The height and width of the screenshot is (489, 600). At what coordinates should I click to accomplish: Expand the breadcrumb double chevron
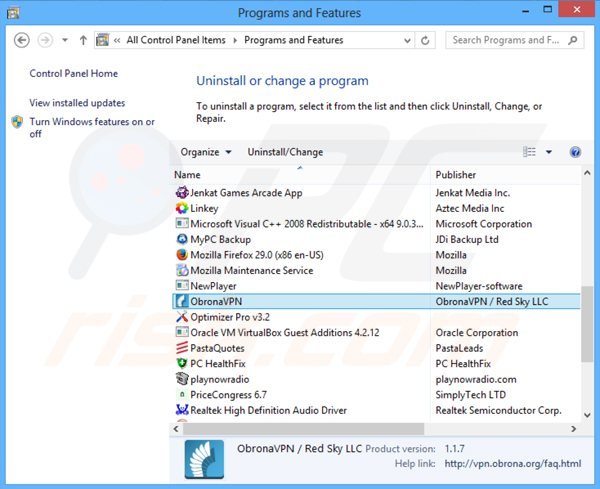coord(117,40)
